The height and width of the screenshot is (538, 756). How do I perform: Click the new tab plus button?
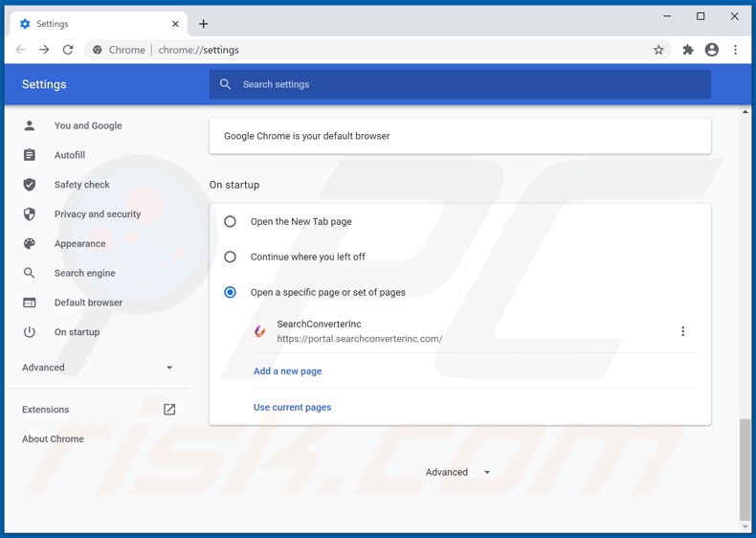click(203, 24)
